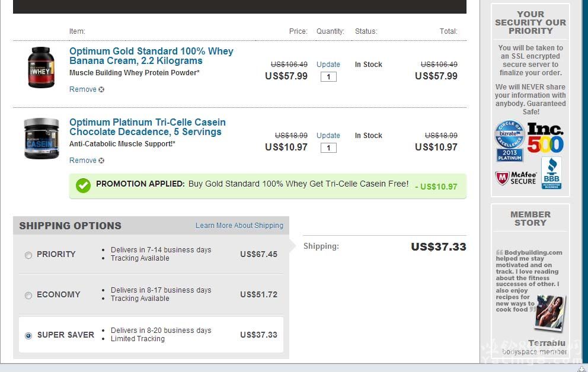Screen dimensions: 588x372
Task: Click the US$37.33 shipping total
Action: tap(439, 247)
